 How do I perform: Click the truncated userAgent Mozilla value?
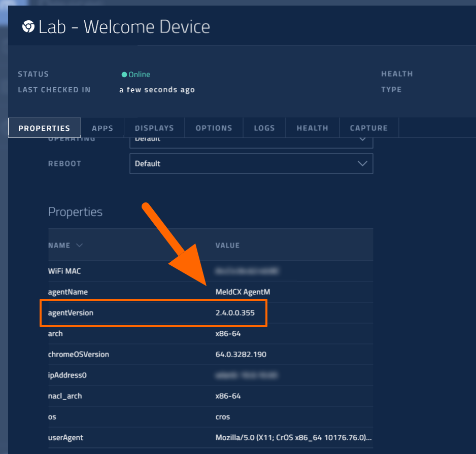(x=292, y=437)
